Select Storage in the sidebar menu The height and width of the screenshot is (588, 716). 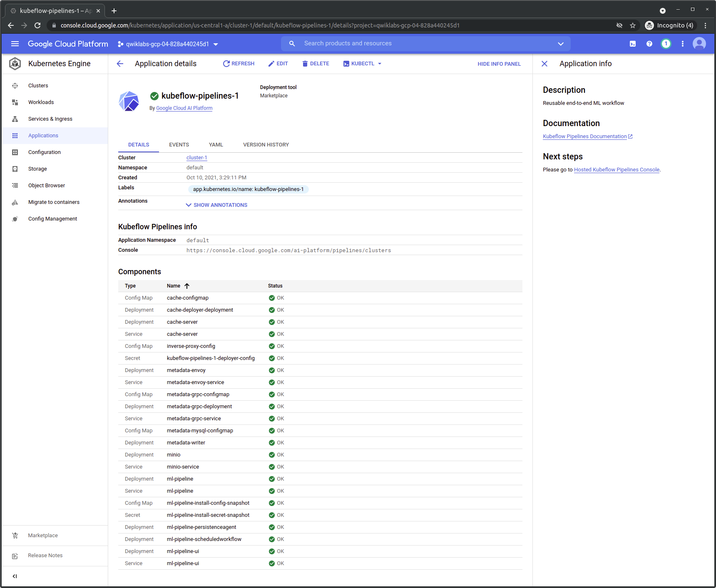(37, 169)
